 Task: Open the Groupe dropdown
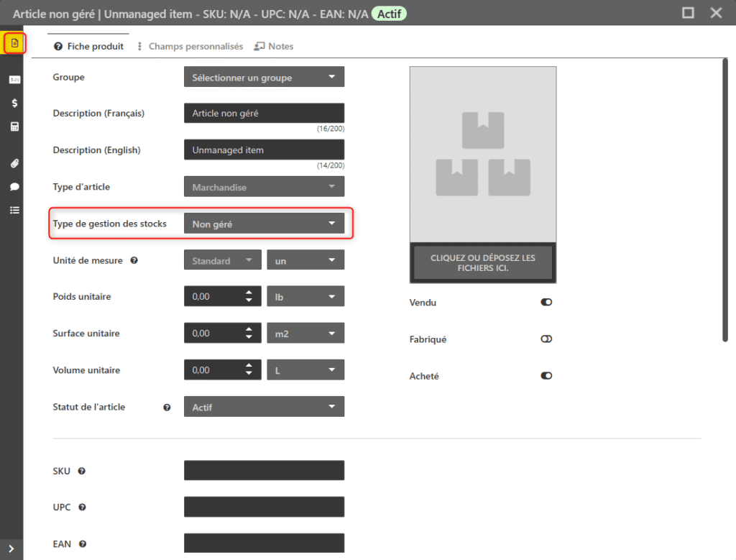[x=264, y=78]
